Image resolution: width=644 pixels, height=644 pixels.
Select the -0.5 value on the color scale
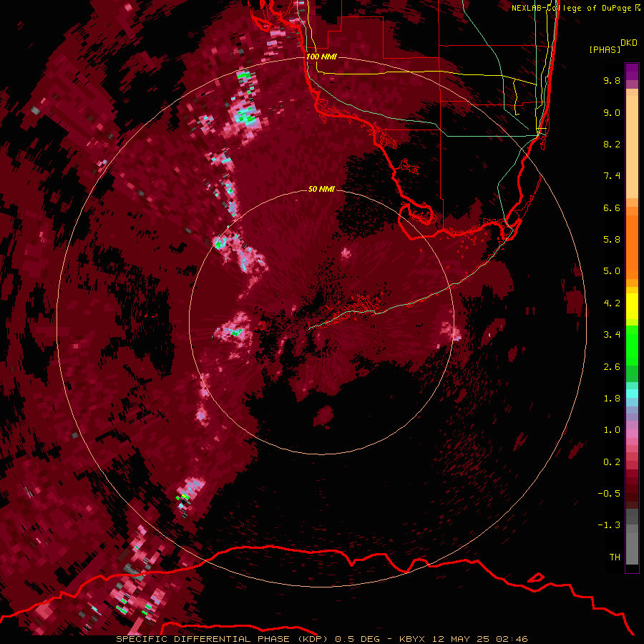click(609, 494)
